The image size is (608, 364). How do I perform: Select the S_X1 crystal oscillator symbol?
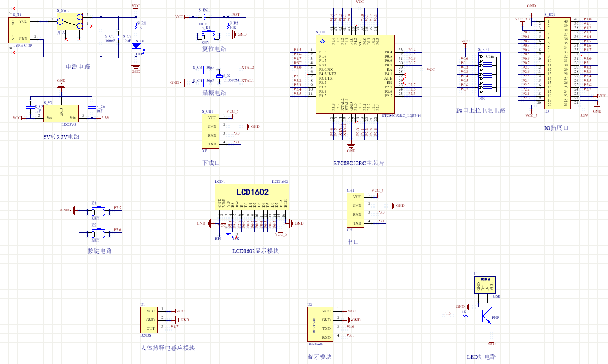coord(219,76)
